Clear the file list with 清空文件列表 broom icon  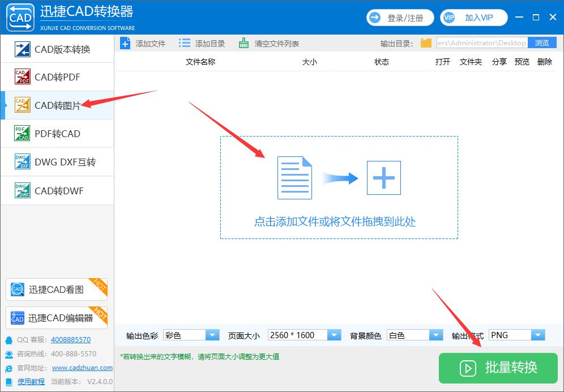(x=243, y=42)
